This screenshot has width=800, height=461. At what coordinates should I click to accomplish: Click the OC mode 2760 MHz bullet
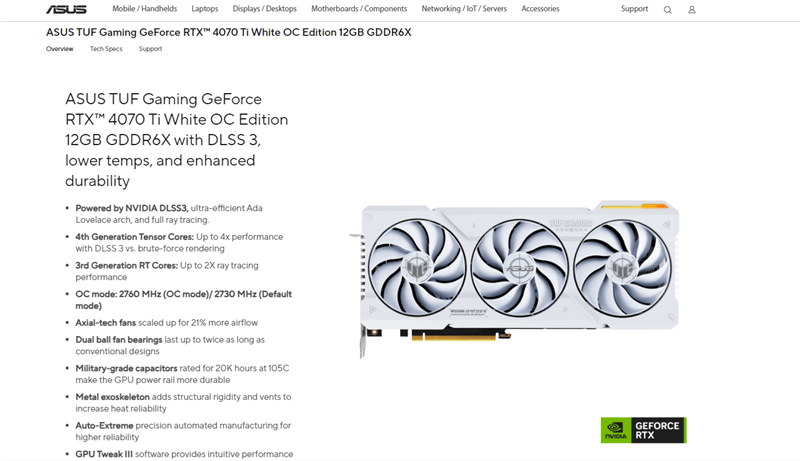[x=184, y=300]
